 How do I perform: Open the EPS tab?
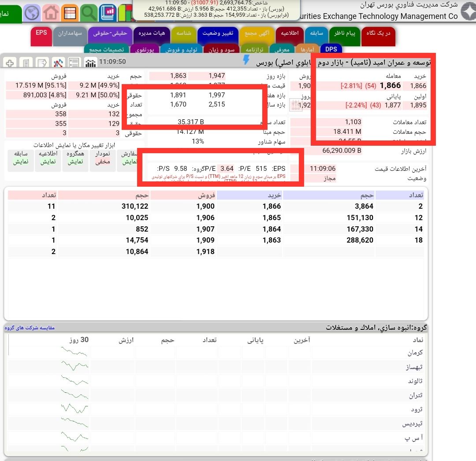41,36
